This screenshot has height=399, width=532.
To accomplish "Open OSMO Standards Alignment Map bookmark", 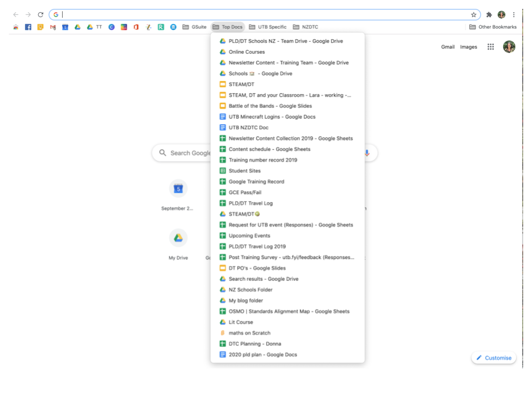I will point(288,311).
